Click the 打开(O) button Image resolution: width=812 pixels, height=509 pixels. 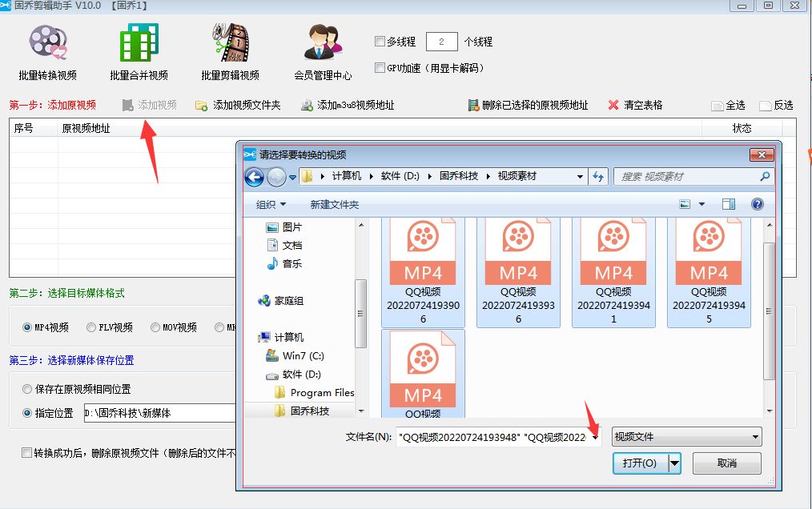tap(640, 463)
